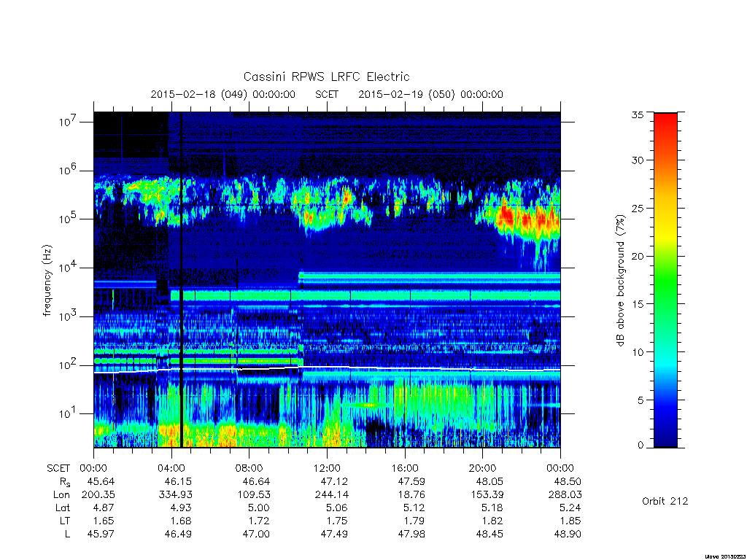Image resolution: width=747 pixels, height=560 pixels.
Task: Click the Lat value 4.87
Action: [104, 507]
